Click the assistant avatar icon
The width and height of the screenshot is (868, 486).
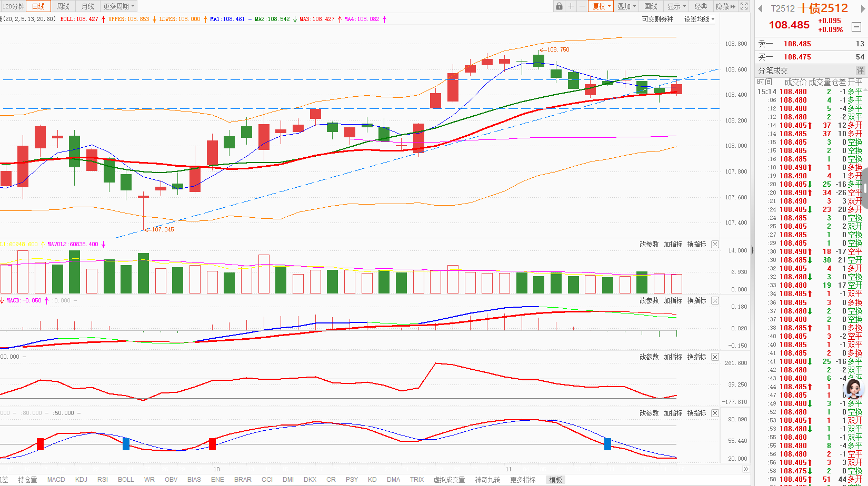click(x=854, y=388)
